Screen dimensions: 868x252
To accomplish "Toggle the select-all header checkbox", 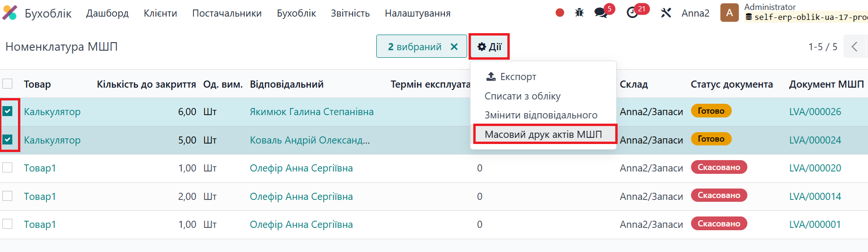I will [x=8, y=84].
